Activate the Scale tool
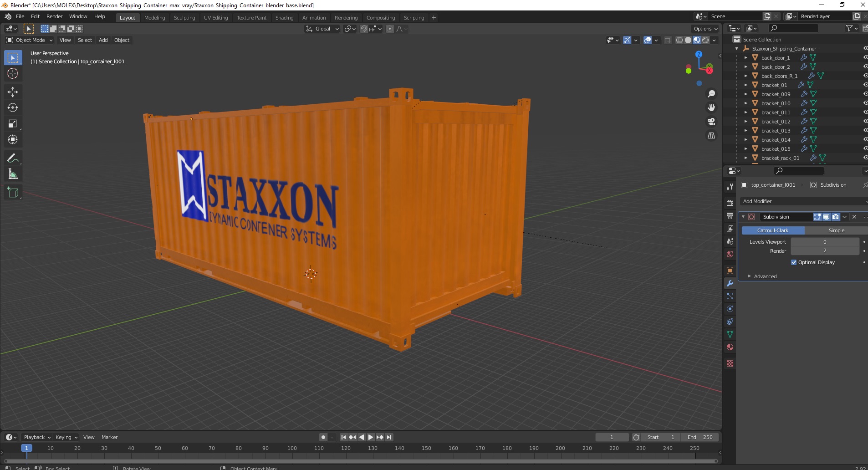The width and height of the screenshot is (868, 470). point(13,124)
